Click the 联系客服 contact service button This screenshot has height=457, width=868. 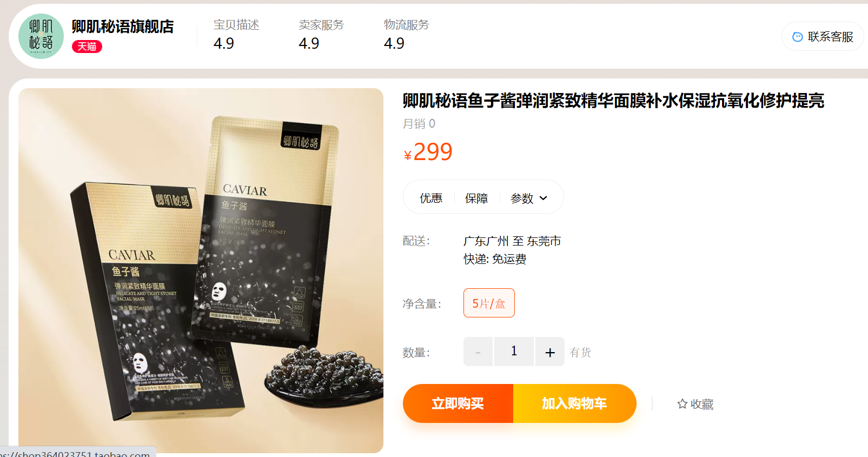(823, 36)
